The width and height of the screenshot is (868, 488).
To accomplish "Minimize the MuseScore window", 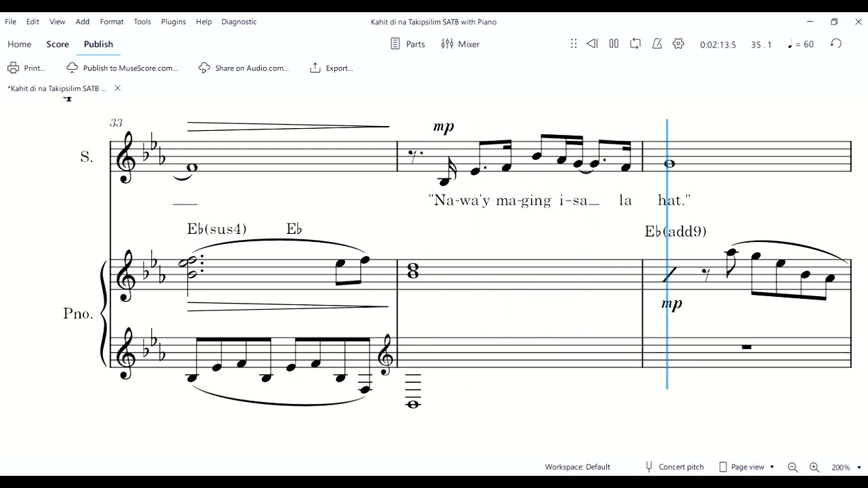I will [810, 22].
